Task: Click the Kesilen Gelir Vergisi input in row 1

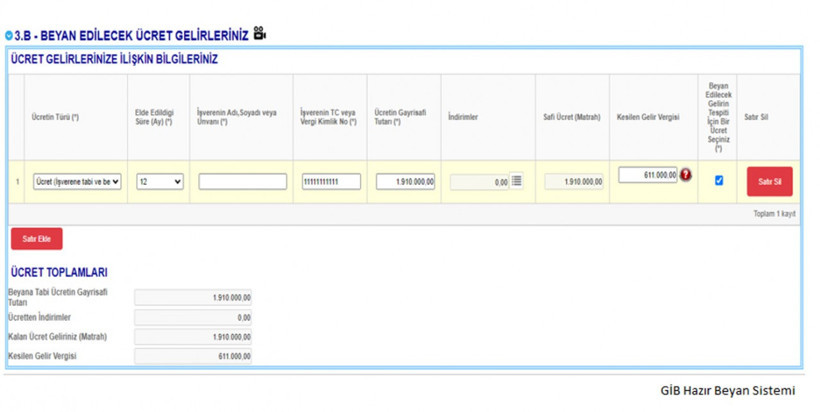Action: (647, 175)
